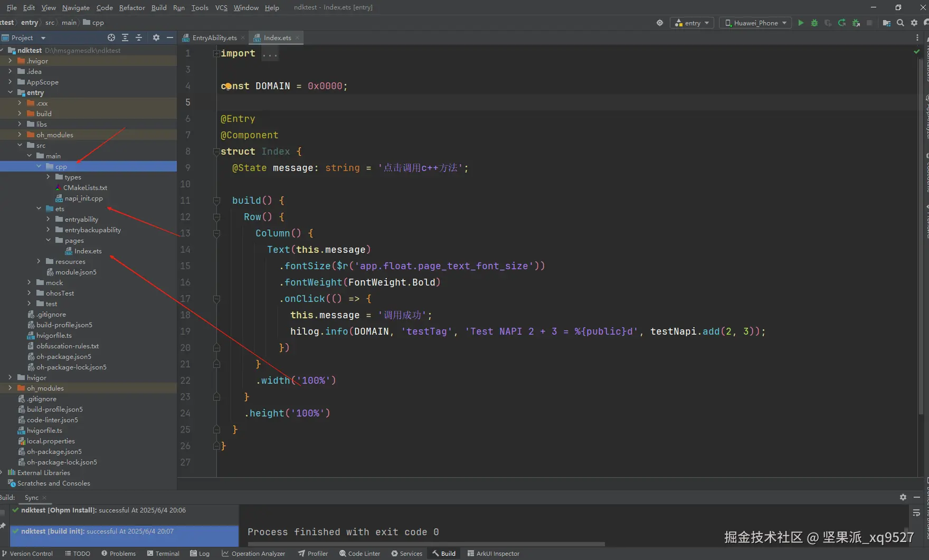Open Search Everywhere magnifier icon

tap(900, 23)
